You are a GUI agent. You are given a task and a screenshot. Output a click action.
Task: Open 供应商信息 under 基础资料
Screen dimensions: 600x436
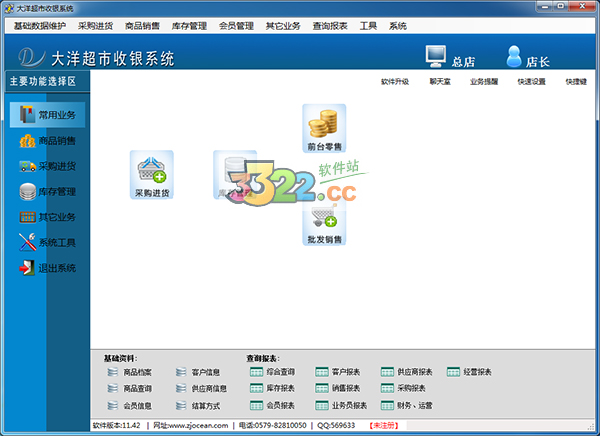pyautogui.click(x=201, y=389)
